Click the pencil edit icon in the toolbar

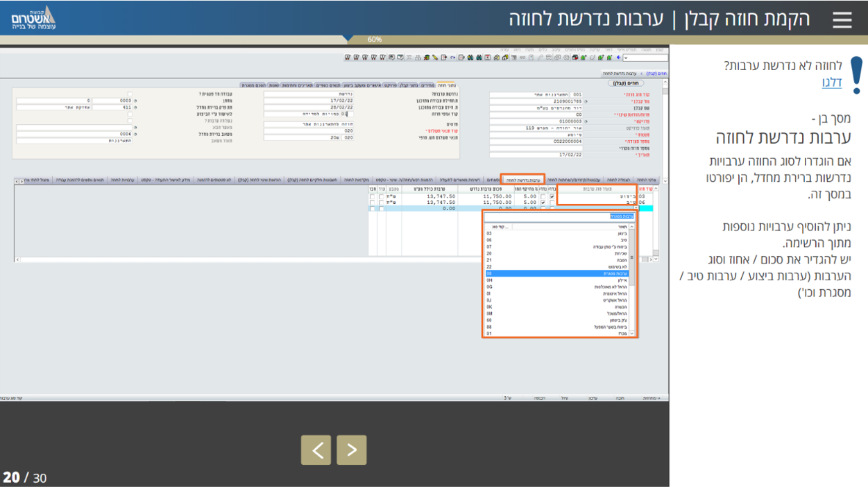click(434, 58)
